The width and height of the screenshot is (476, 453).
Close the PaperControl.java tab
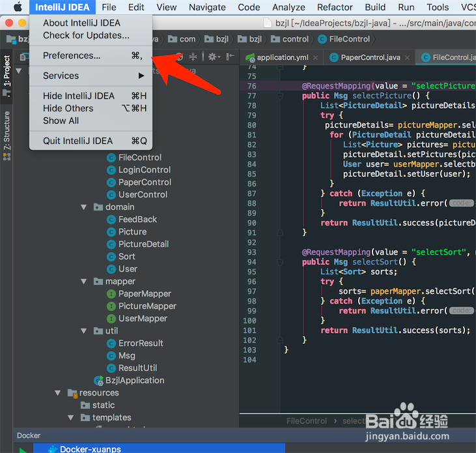(x=408, y=58)
